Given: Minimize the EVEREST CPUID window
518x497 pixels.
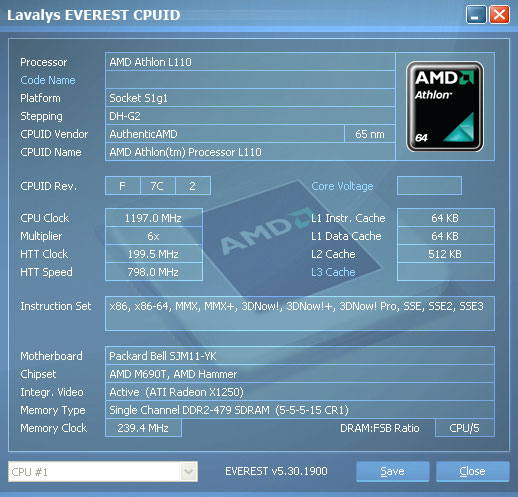Looking at the screenshot, I should [x=476, y=15].
